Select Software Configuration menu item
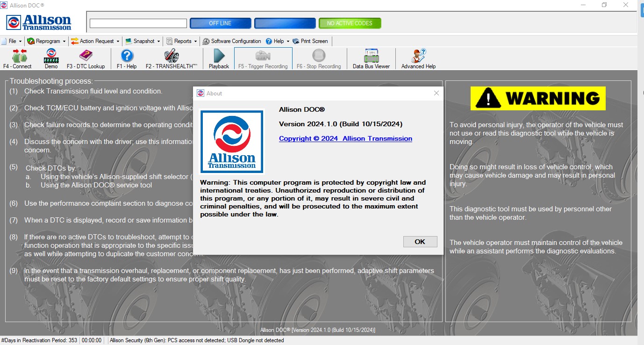This screenshot has height=345, width=644. tap(231, 41)
